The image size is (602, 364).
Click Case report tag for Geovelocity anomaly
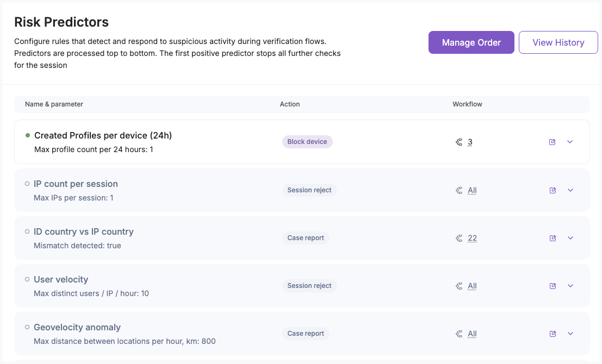306,334
